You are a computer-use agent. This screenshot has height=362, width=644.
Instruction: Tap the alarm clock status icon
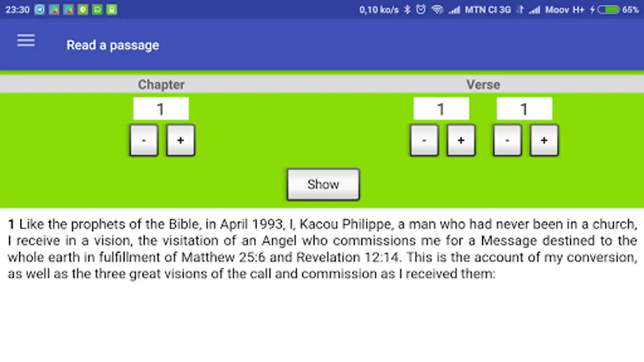[x=421, y=9]
